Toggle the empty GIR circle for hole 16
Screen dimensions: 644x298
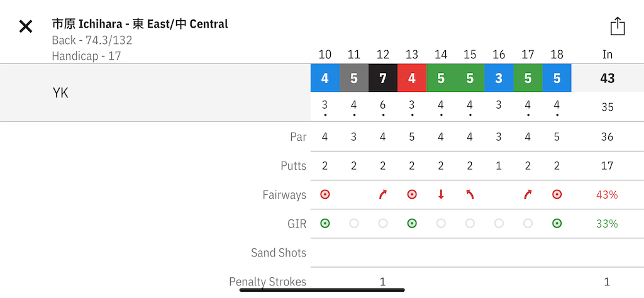pos(499,223)
